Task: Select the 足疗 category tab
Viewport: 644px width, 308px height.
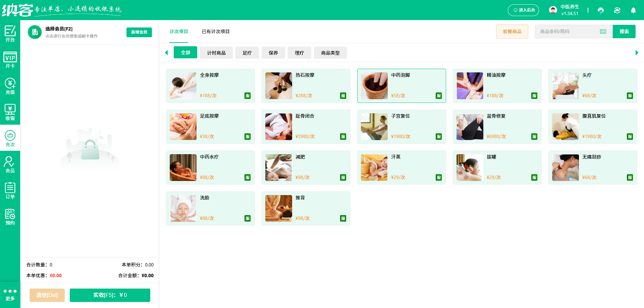Action: (x=247, y=53)
